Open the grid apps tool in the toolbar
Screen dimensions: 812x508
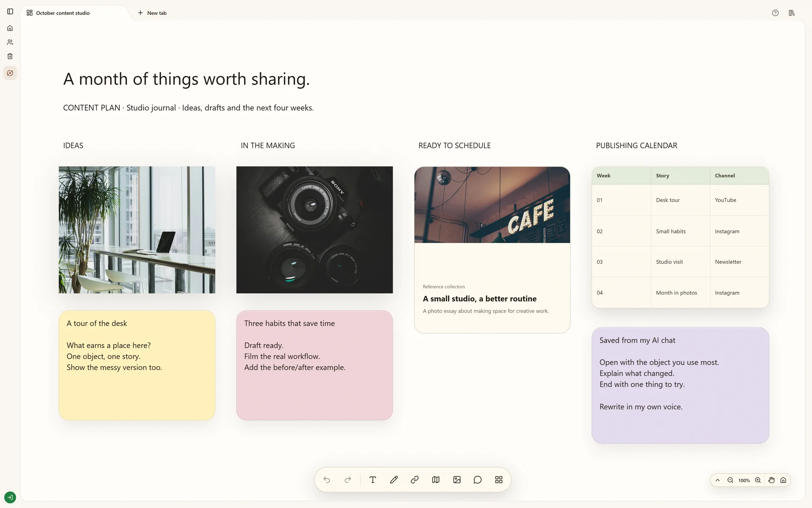499,480
